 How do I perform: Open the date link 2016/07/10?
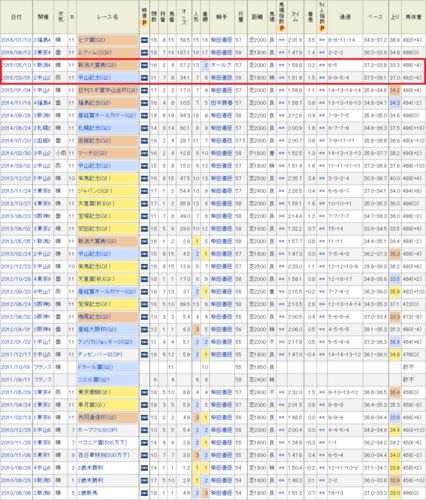tap(16, 40)
